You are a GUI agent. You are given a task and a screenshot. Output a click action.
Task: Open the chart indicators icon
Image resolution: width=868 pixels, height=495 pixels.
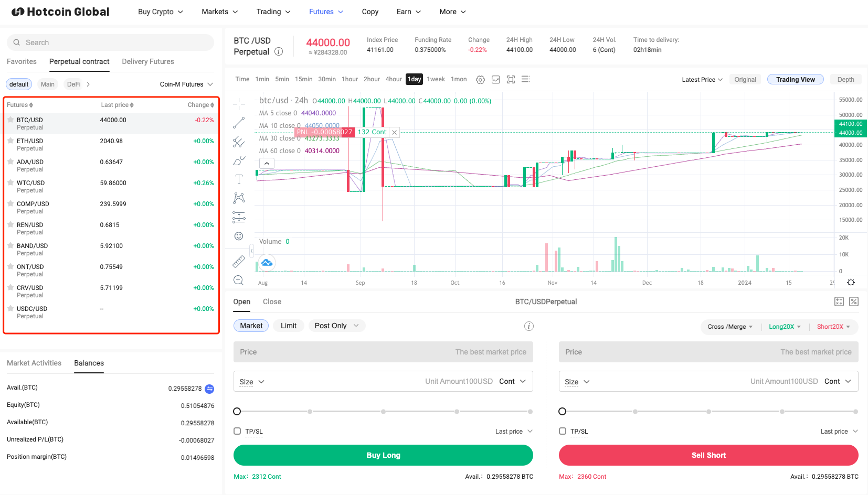coord(495,80)
